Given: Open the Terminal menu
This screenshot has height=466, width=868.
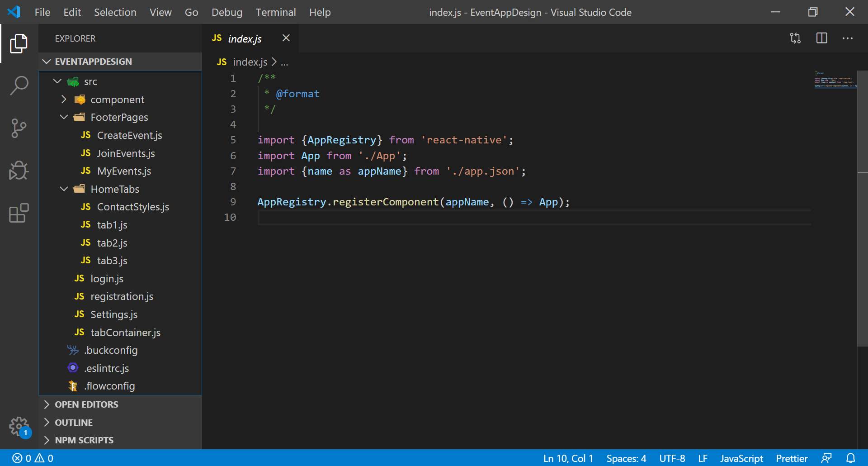Looking at the screenshot, I should click(276, 12).
